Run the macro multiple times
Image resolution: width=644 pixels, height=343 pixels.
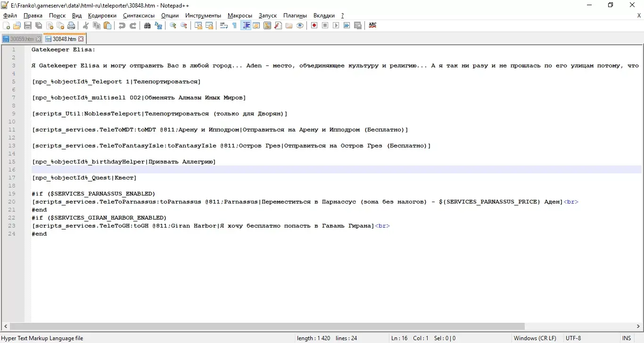click(347, 25)
